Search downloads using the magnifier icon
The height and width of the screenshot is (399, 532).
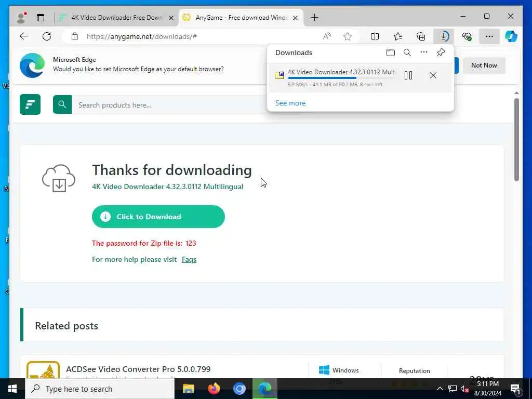(x=407, y=52)
